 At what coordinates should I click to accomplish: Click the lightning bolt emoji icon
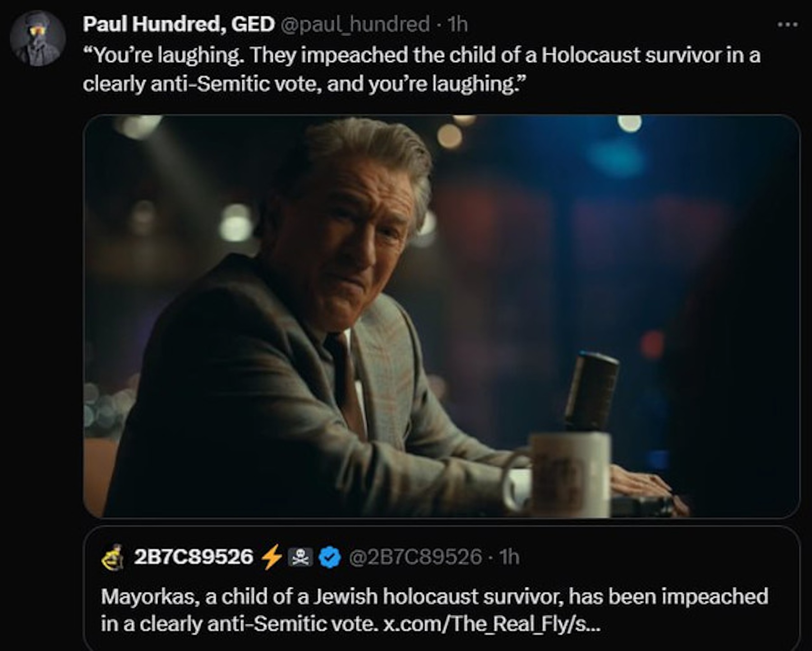pyautogui.click(x=272, y=557)
